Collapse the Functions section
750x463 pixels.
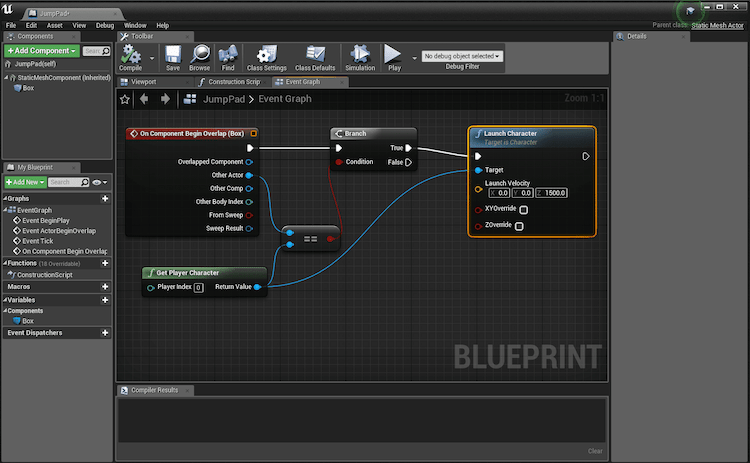click(x=5, y=264)
